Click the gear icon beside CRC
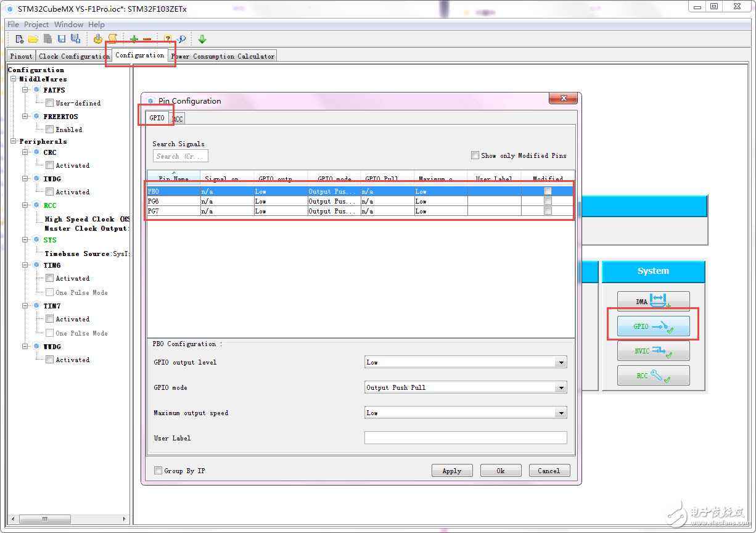Screen dimensions: 756x533 click(x=36, y=152)
